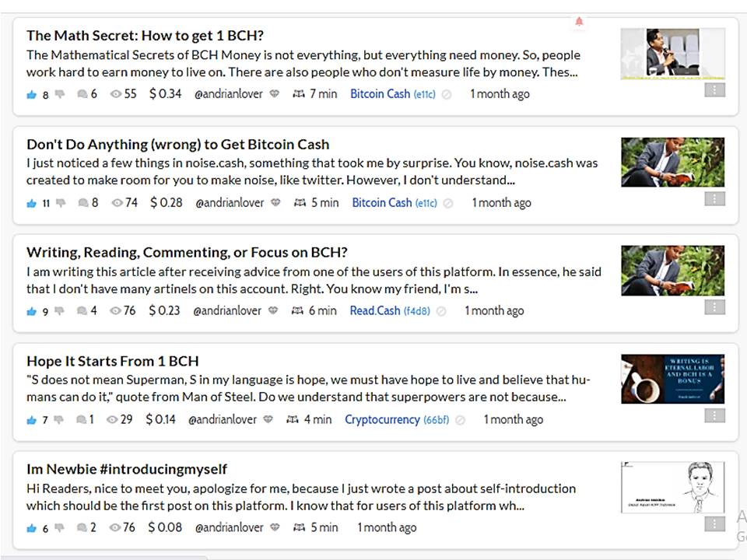Open three-dot menu for 'Im Newbie' article
Screen dimensions: 747x560
(x=714, y=524)
